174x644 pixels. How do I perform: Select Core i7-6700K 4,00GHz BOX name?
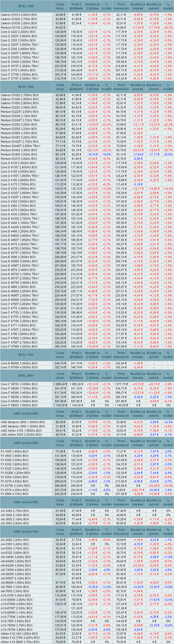(x=19, y=367)
